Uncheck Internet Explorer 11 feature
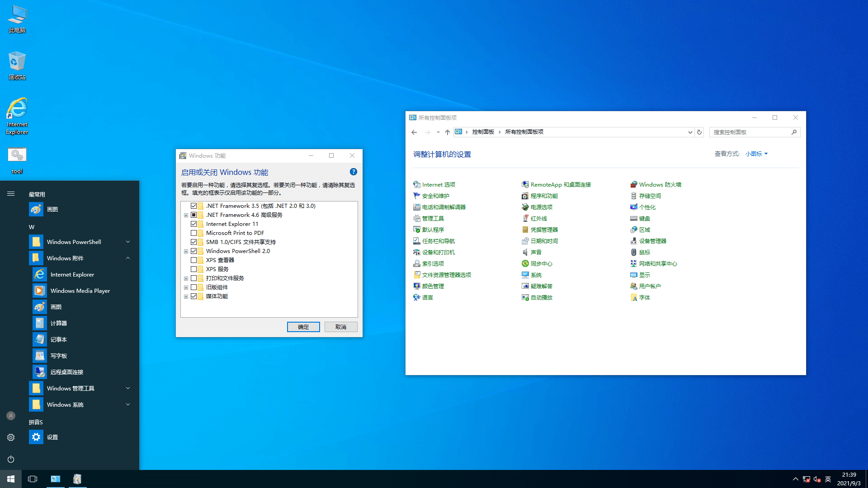Screen dimensions: 868x488 pos(193,224)
